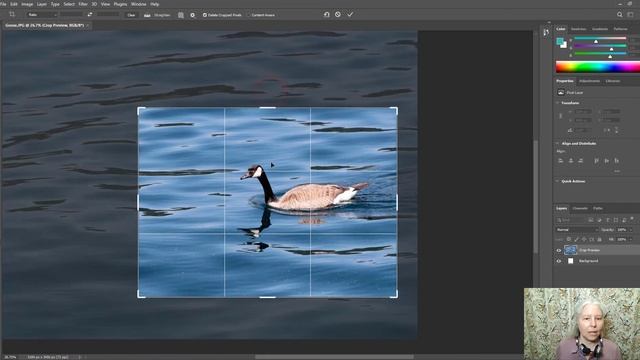The height and width of the screenshot is (360, 640).
Task: Filter layers by type layer icon
Action: point(608,220)
